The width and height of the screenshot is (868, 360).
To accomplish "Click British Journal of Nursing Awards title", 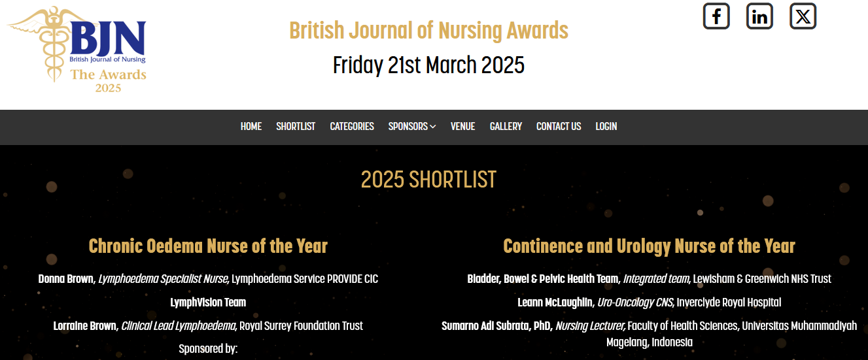I will click(428, 31).
